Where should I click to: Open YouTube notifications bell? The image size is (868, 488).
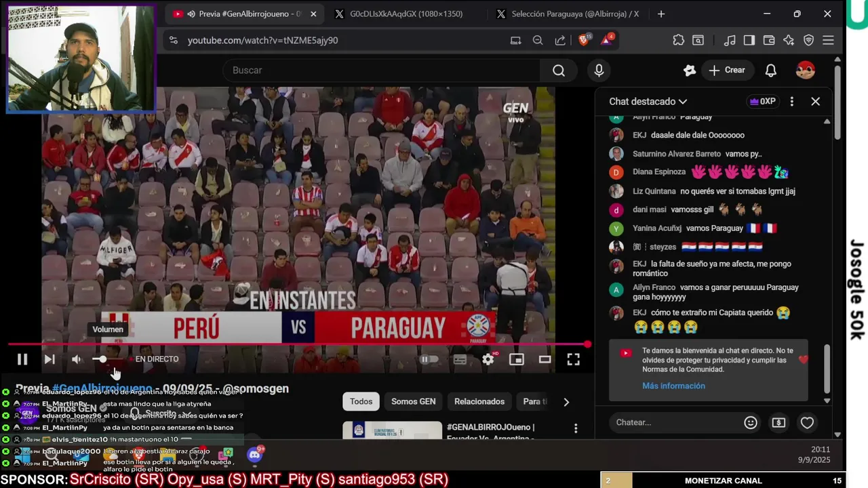771,70
